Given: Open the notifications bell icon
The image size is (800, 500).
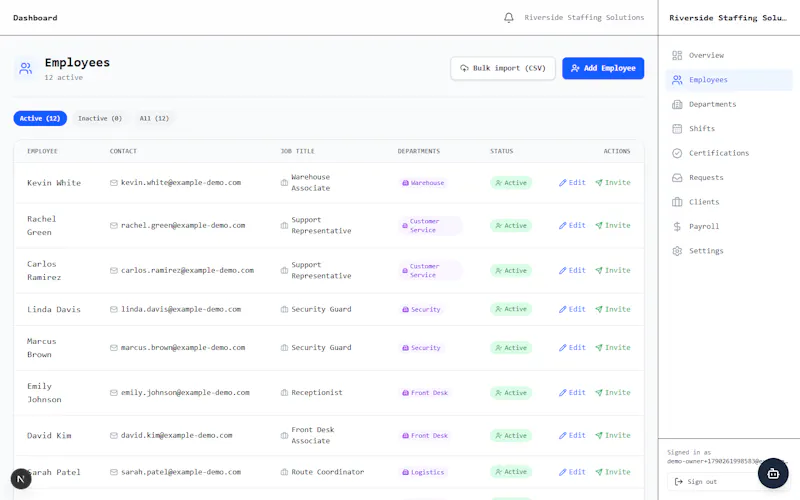Looking at the screenshot, I should tap(508, 18).
